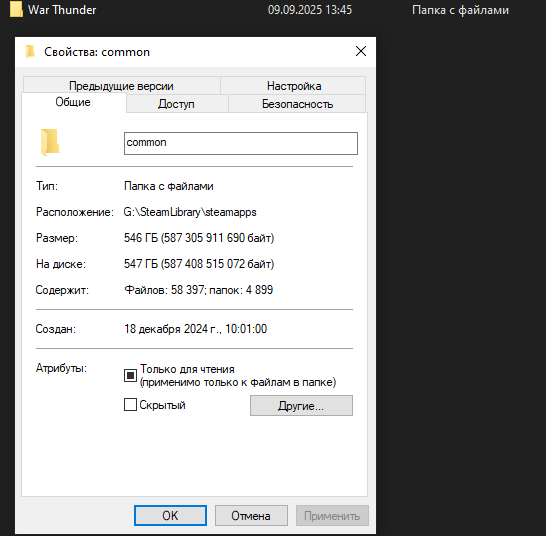Screen dimensions: 546x536
Task: Toggle the Только для чтения checkbox
Action: [x=130, y=375]
